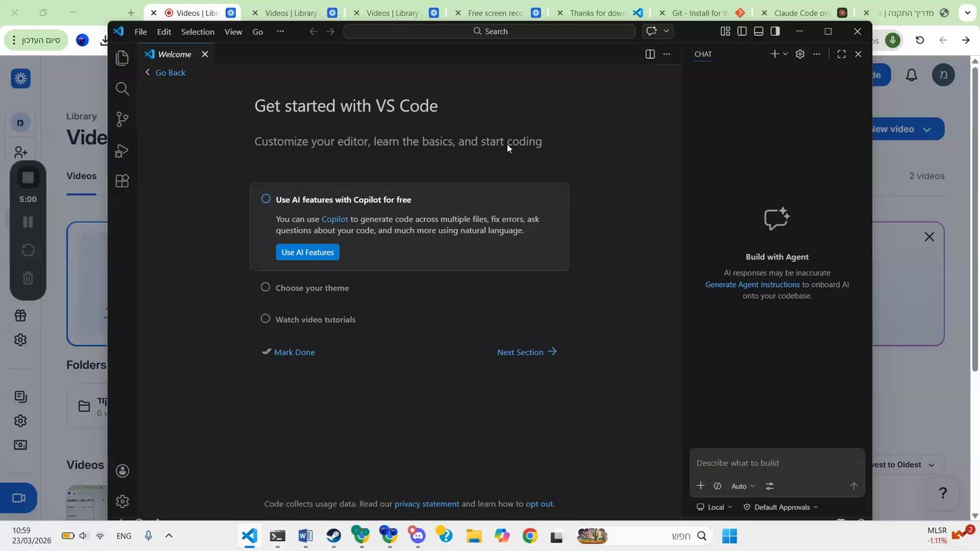Open the Explorer view in VS Code
Image resolution: width=980 pixels, height=551 pixels.
pyautogui.click(x=122, y=58)
